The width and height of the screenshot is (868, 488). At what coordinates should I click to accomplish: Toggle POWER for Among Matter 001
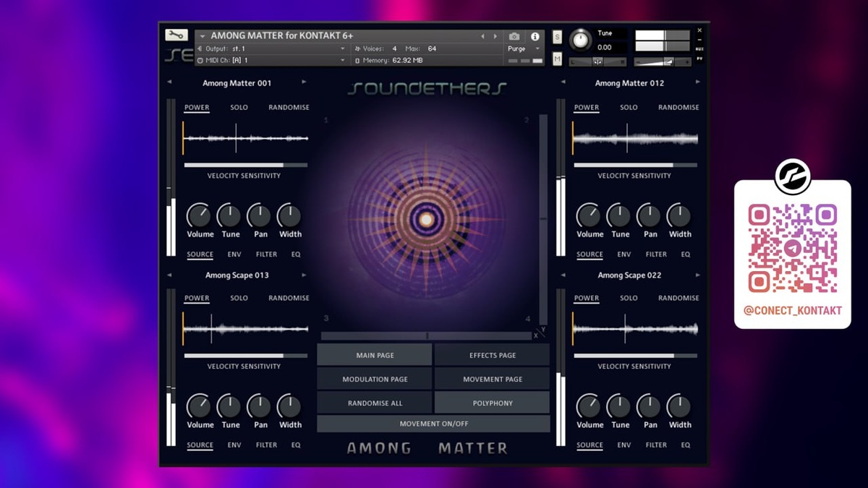tap(197, 107)
